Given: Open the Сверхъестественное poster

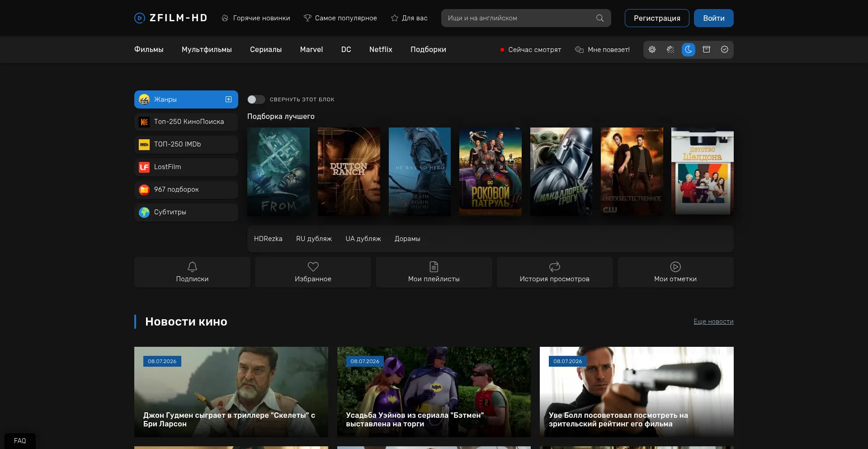Looking at the screenshot, I should point(632,172).
